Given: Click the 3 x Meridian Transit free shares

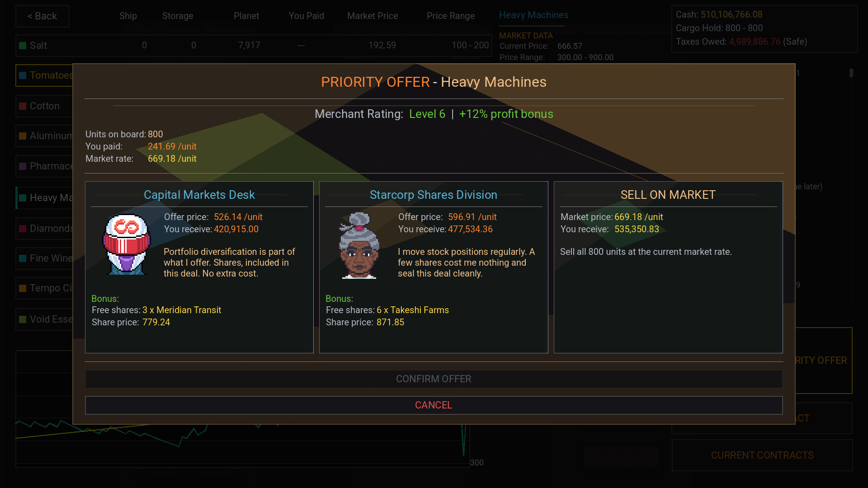Looking at the screenshot, I should [182, 310].
